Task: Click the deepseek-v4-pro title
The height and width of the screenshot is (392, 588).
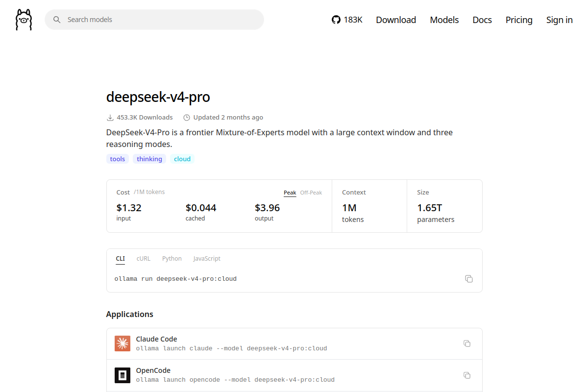Action: pos(158,97)
